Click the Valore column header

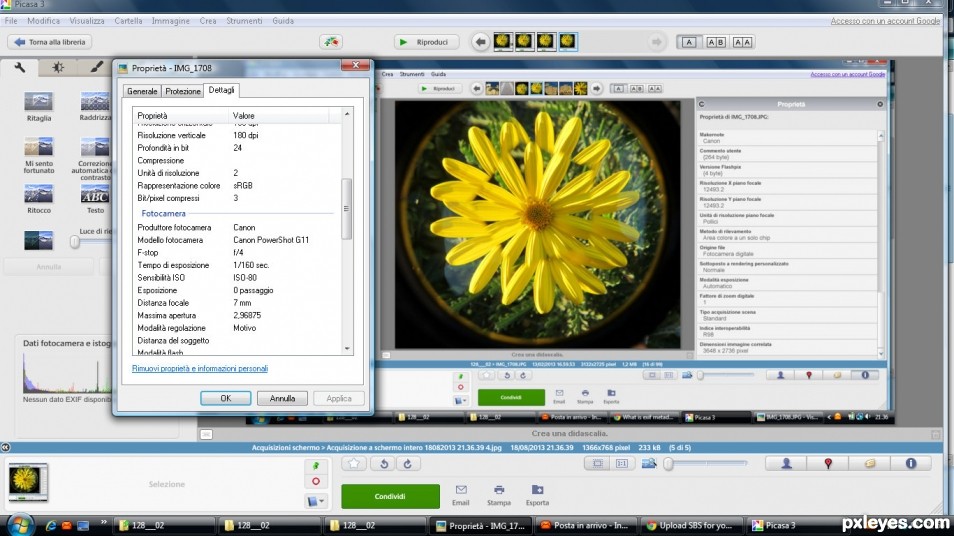click(x=279, y=116)
